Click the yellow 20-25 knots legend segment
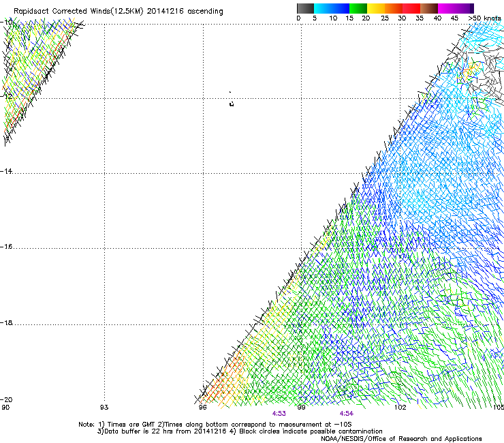Screen dimensions: 504x443 pos(376,8)
